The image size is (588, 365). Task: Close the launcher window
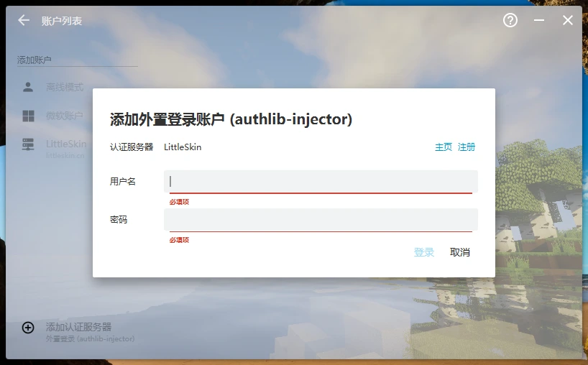coord(567,21)
